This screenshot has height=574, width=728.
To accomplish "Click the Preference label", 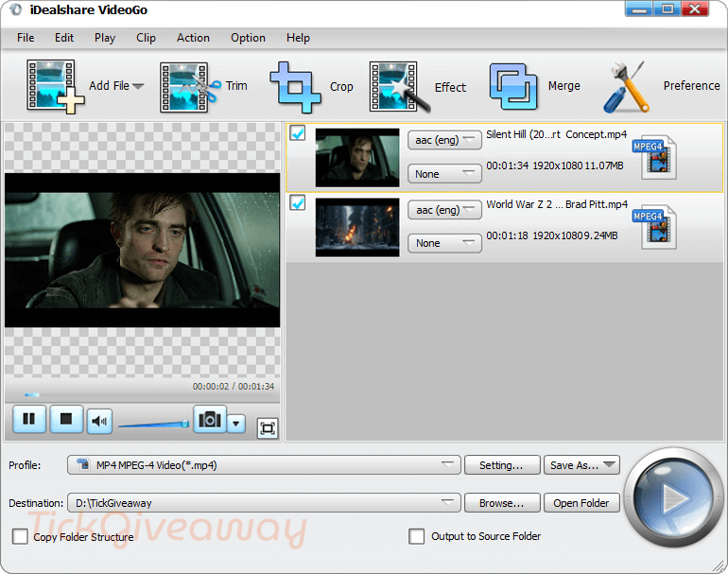I will 691,86.
